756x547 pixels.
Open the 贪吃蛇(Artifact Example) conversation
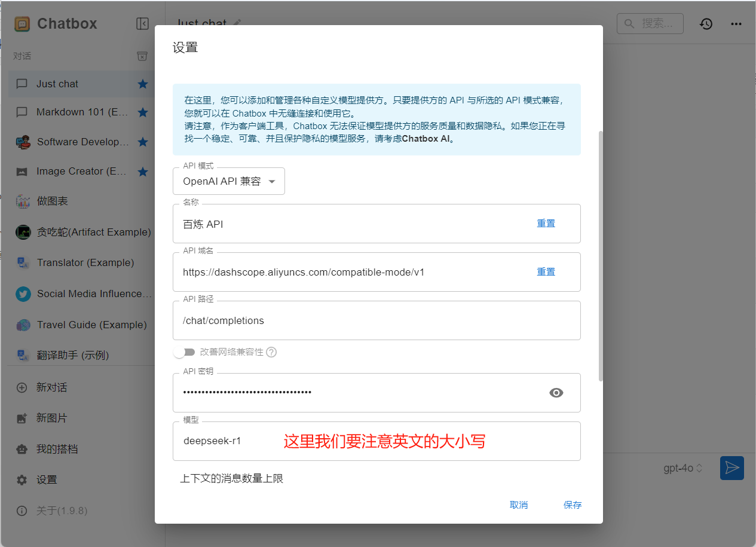[x=82, y=232]
